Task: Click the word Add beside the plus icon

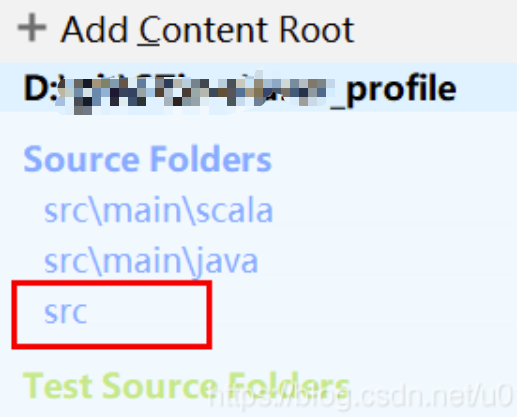Action: coord(94,30)
